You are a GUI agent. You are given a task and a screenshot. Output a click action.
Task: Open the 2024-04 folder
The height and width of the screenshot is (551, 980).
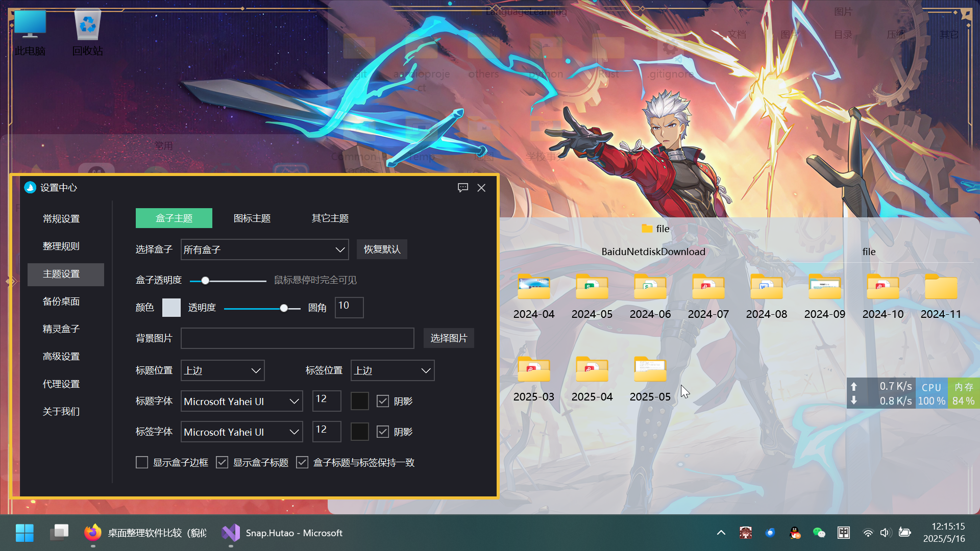[534, 297]
